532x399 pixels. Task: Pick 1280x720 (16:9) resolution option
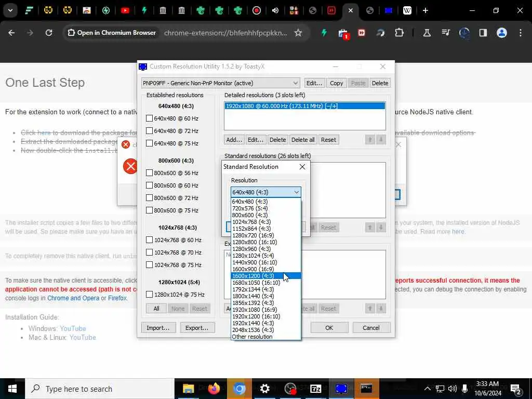[265, 235]
